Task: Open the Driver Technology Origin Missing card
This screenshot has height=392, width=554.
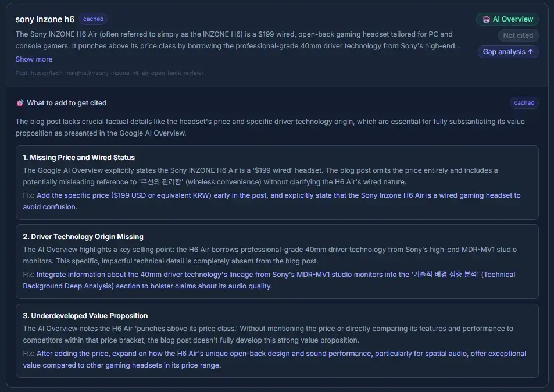Action: 277,262
